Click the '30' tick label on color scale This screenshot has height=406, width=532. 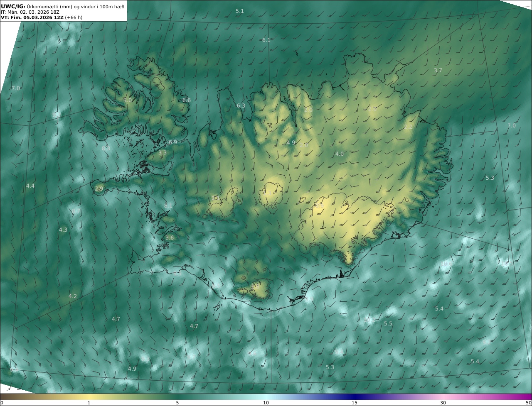(x=443, y=403)
